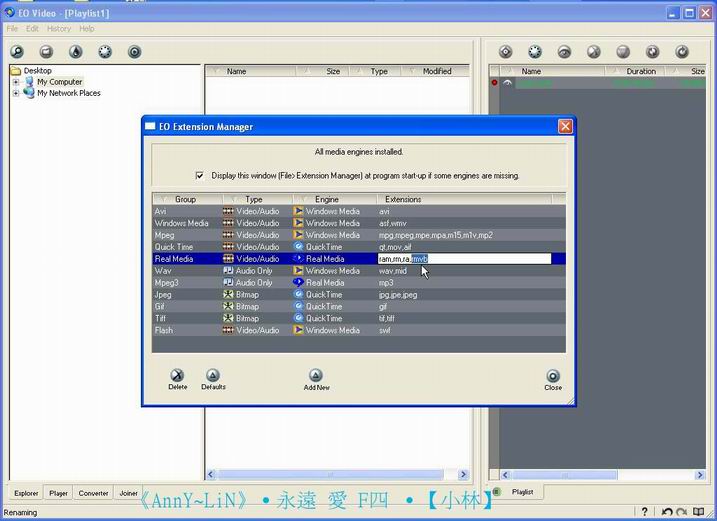Viewport: 717px width, 521px height.
Task: Sort by Extensions column header
Action: [x=465, y=199]
